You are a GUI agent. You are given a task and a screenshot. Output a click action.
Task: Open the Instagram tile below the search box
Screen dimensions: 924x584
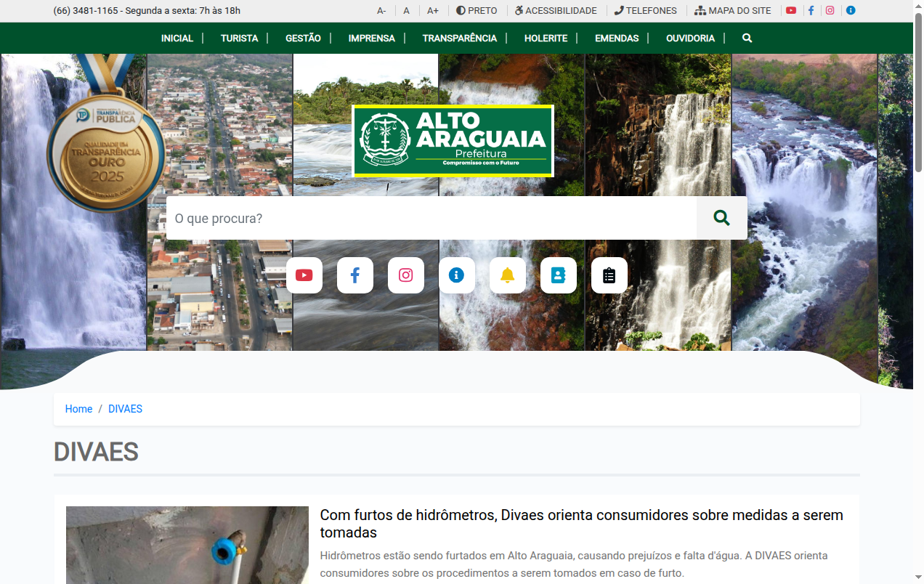pos(406,275)
